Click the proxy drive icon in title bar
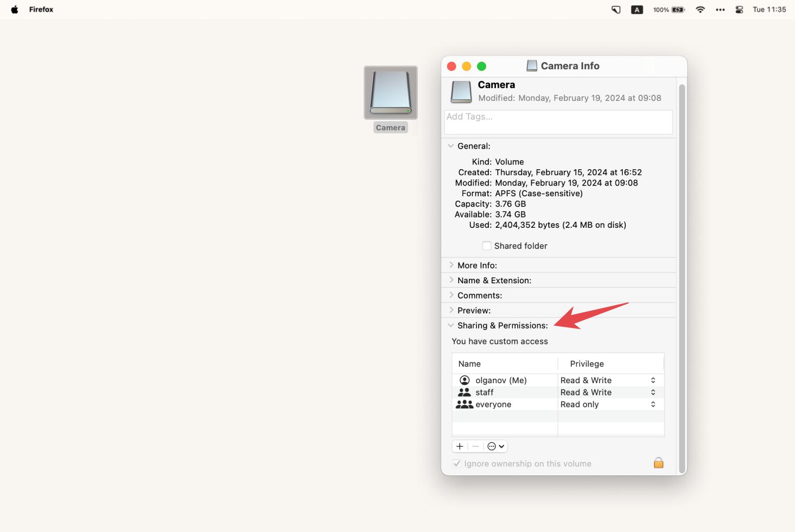795x532 pixels. [532, 66]
